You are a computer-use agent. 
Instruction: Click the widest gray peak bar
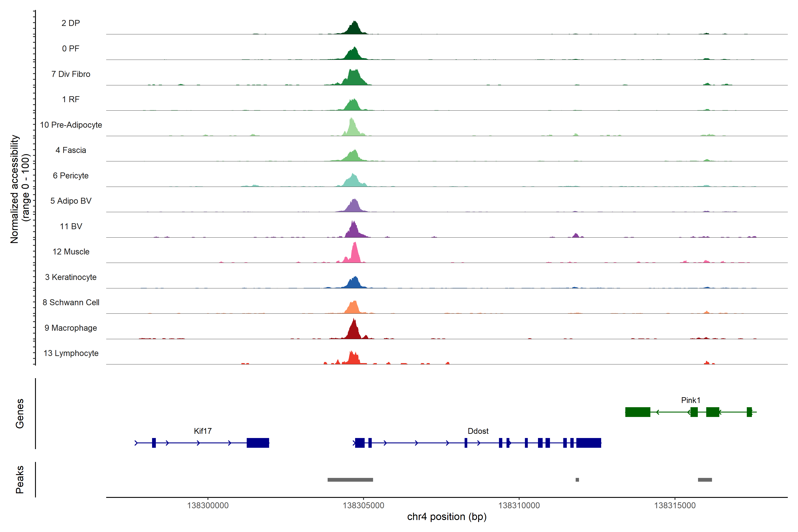(x=350, y=479)
